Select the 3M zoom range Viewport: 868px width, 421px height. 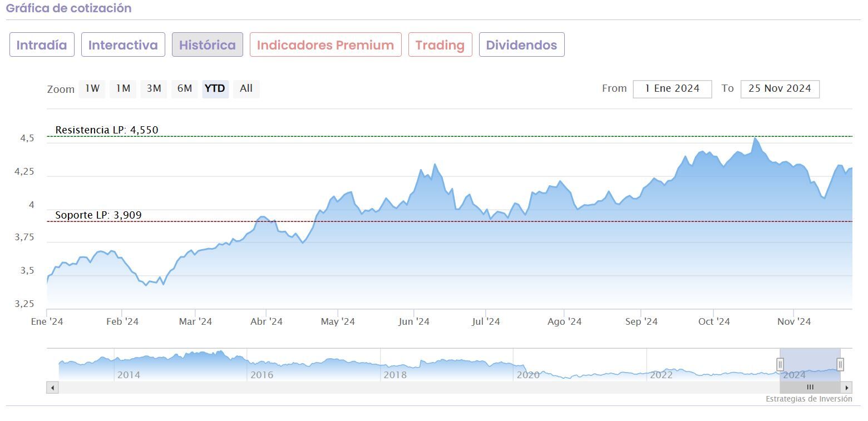click(154, 88)
